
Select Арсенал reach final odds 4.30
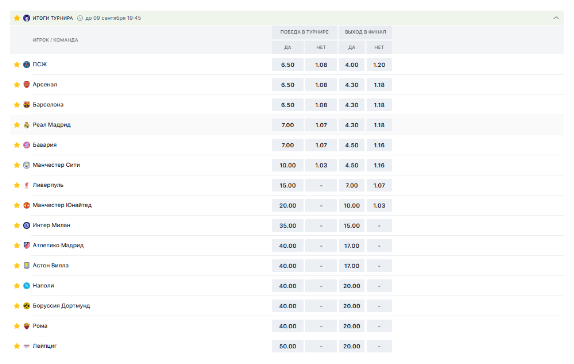click(351, 85)
